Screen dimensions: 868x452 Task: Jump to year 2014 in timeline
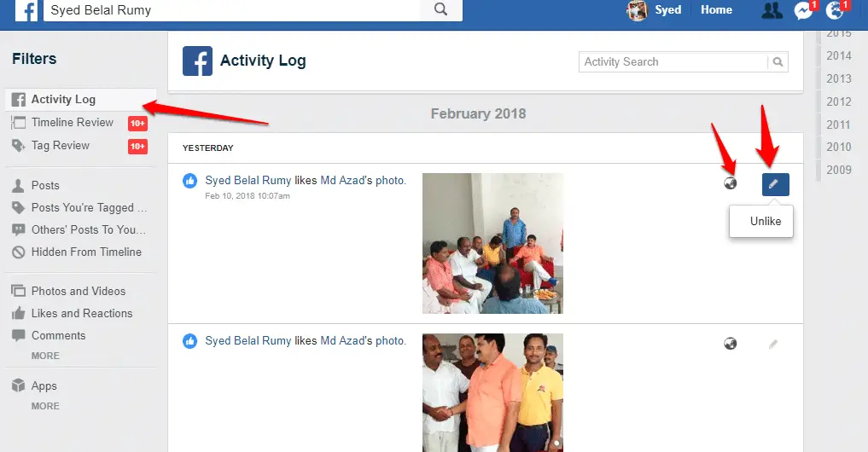[839, 56]
